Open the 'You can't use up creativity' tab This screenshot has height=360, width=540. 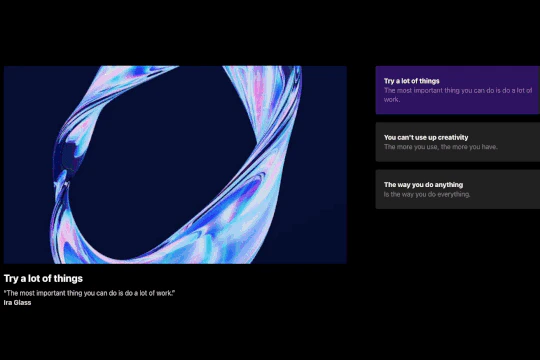coord(458,142)
